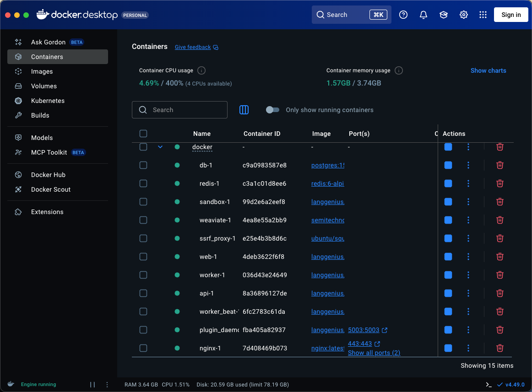Click the column layout icon beside search
This screenshot has width=532, height=392.
(244, 110)
